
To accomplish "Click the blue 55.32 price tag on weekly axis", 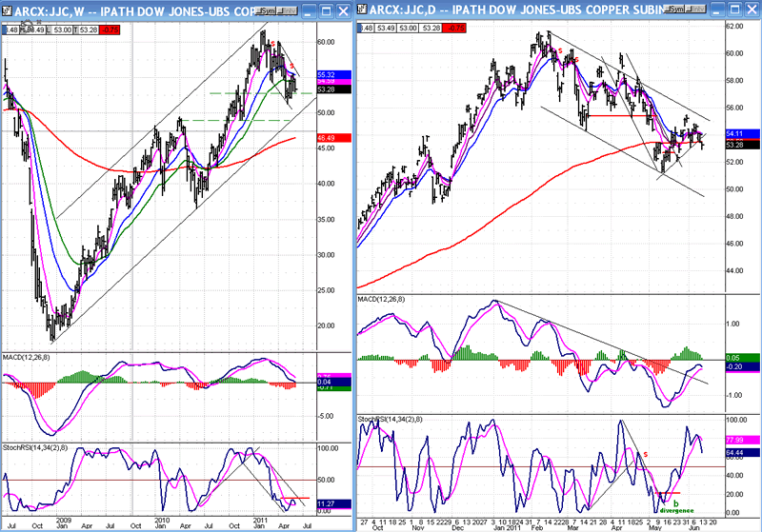I will [334, 75].
